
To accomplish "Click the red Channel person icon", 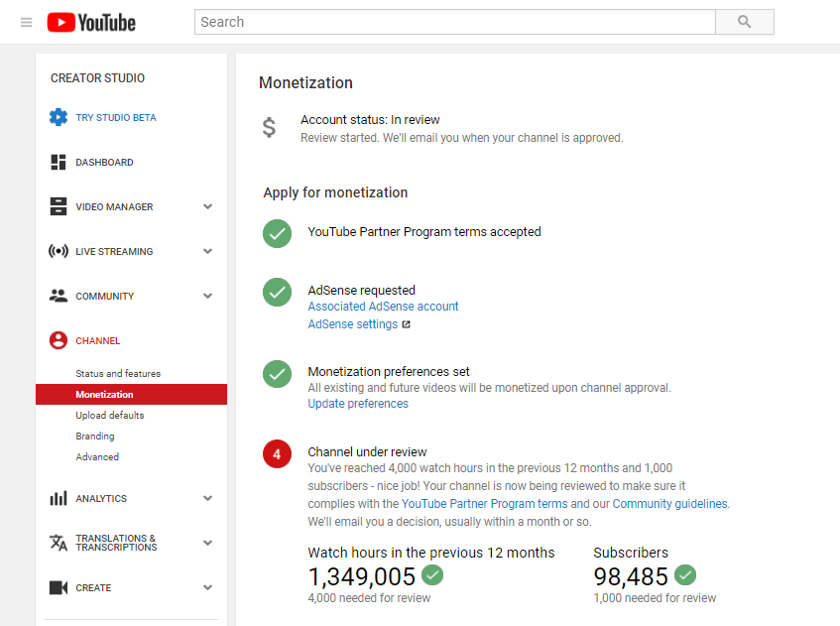I will (59, 340).
